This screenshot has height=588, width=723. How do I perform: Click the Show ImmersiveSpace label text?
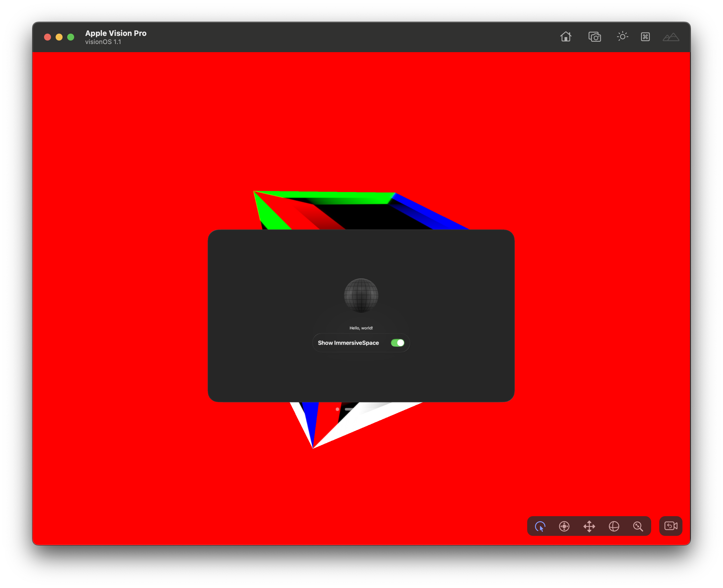click(x=348, y=343)
